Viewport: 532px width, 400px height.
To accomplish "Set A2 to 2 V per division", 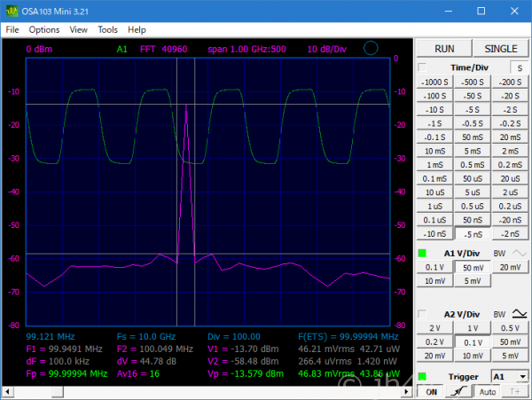I will (435, 328).
